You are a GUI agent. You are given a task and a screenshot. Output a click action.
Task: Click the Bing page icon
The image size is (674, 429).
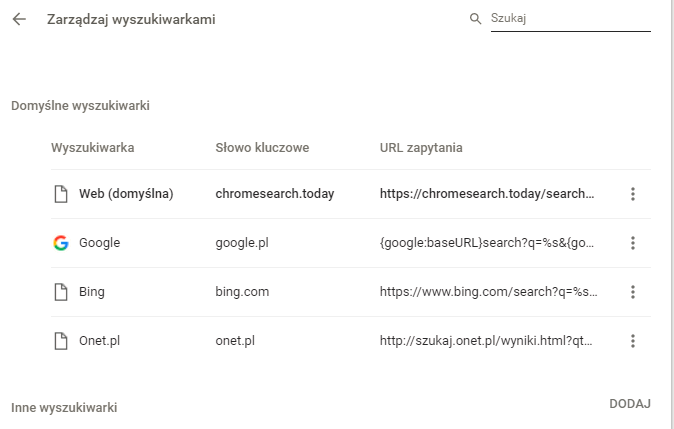[x=61, y=292]
